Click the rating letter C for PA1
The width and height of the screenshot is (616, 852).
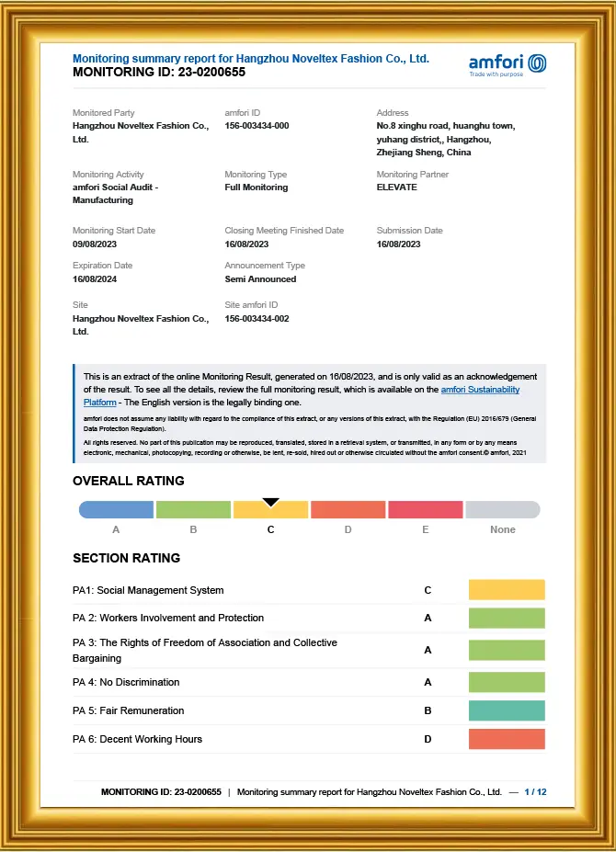pos(428,590)
